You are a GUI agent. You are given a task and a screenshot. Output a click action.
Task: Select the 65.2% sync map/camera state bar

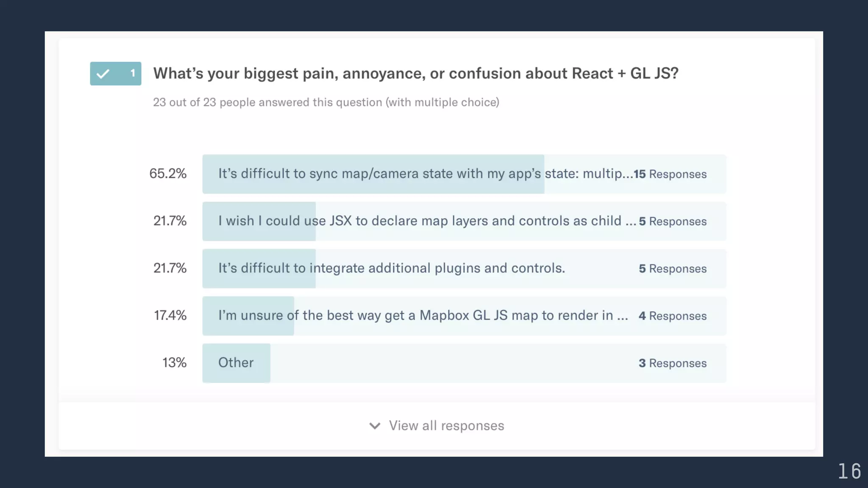tap(464, 174)
